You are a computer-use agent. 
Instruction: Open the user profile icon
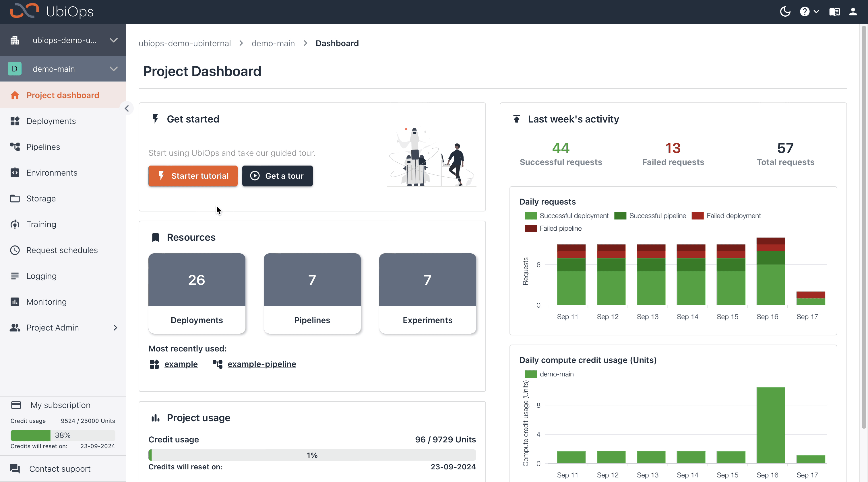pyautogui.click(x=853, y=11)
